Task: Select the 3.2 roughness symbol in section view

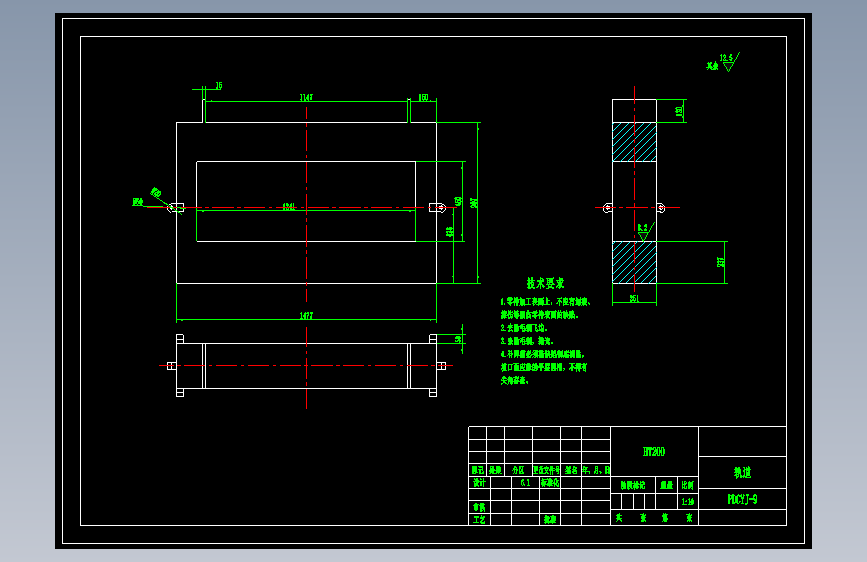Action: pos(645,231)
